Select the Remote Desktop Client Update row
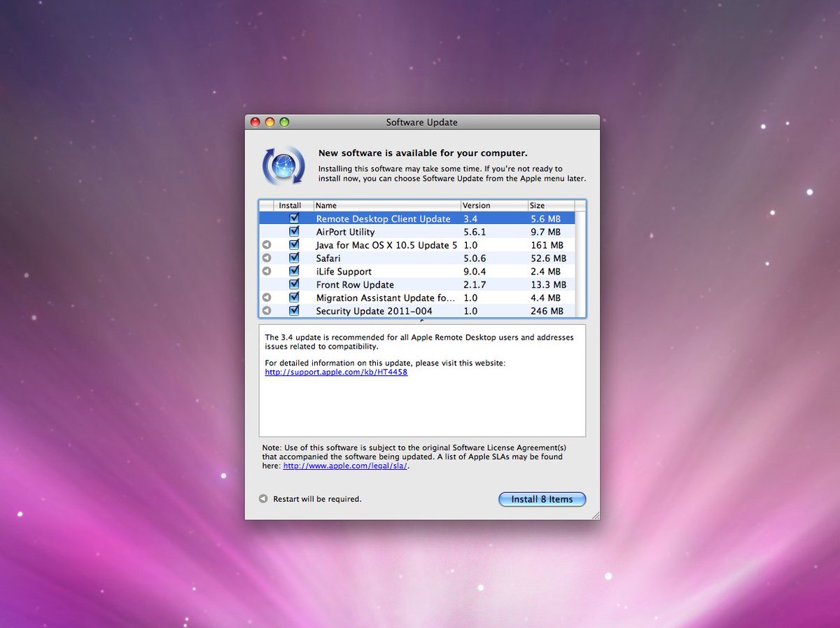840x628 pixels. point(417,218)
